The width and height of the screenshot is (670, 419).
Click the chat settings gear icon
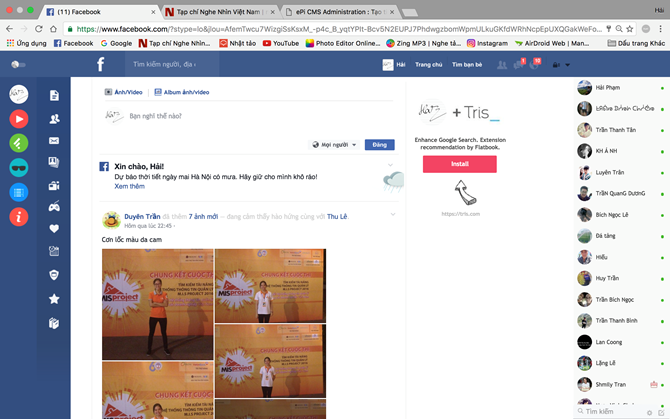coord(649,413)
